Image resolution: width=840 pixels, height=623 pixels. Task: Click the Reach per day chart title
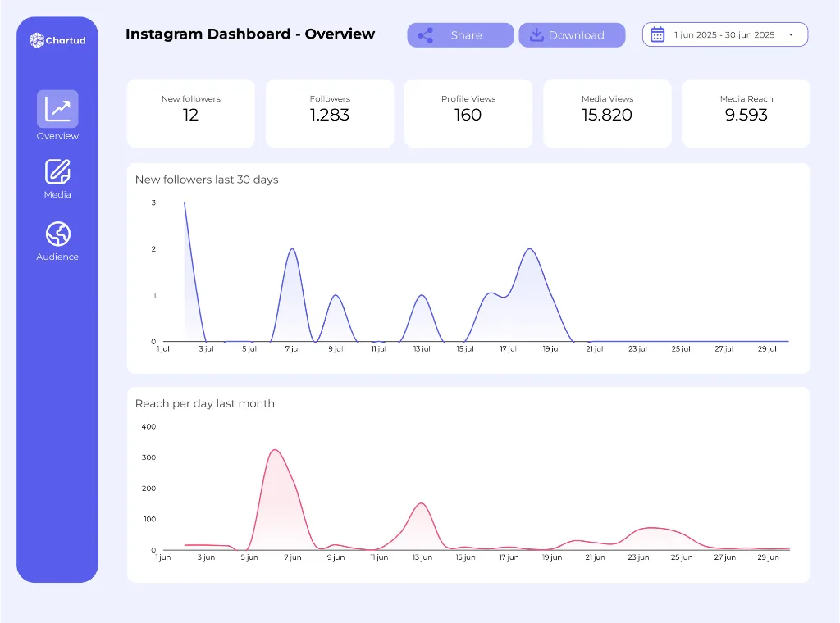pyautogui.click(x=205, y=403)
